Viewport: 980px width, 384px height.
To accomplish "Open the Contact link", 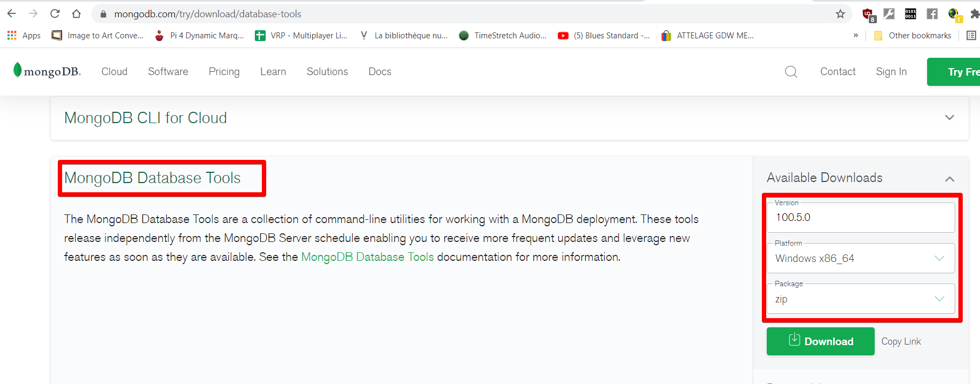I will pos(838,72).
